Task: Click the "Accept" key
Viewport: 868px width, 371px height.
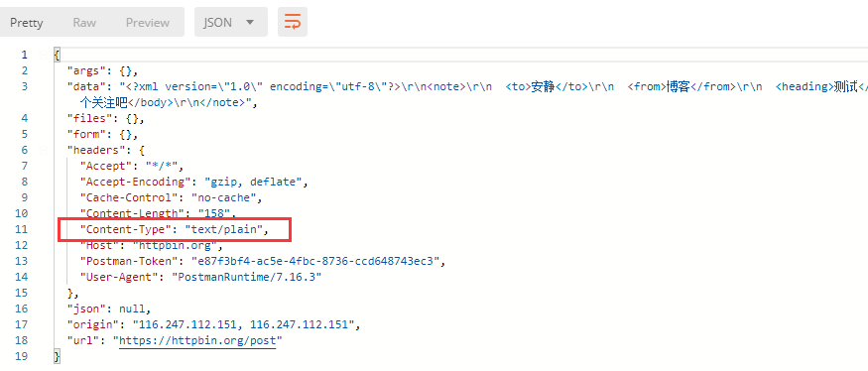Action: point(105,166)
